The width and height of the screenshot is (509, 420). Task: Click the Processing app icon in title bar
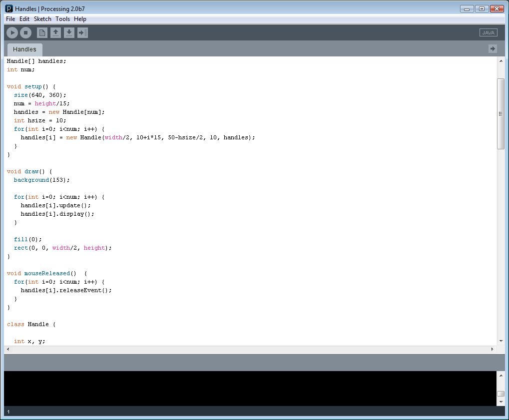coord(9,9)
